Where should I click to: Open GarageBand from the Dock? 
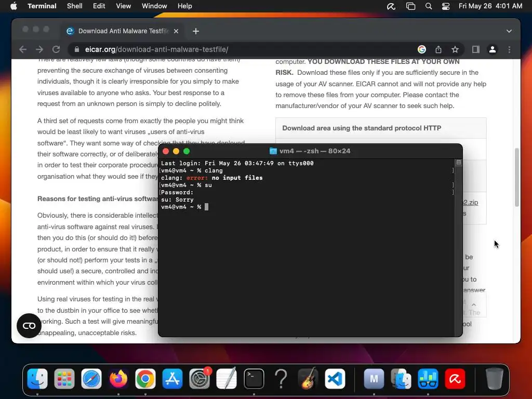(x=308, y=379)
